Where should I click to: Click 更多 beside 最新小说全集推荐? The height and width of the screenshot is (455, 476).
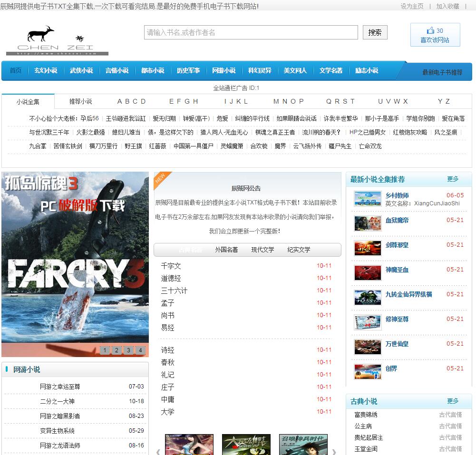coord(453,179)
